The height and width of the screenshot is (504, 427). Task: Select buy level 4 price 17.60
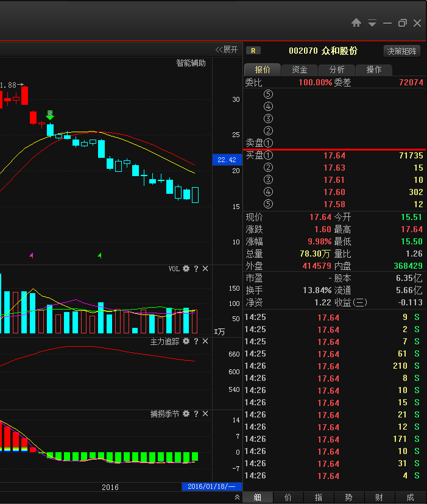point(334,192)
